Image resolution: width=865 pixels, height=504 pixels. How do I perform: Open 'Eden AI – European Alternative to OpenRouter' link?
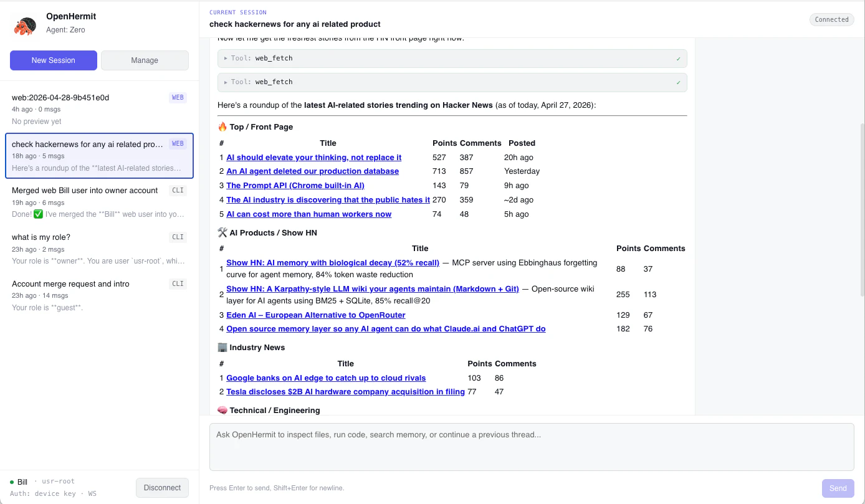click(x=315, y=315)
